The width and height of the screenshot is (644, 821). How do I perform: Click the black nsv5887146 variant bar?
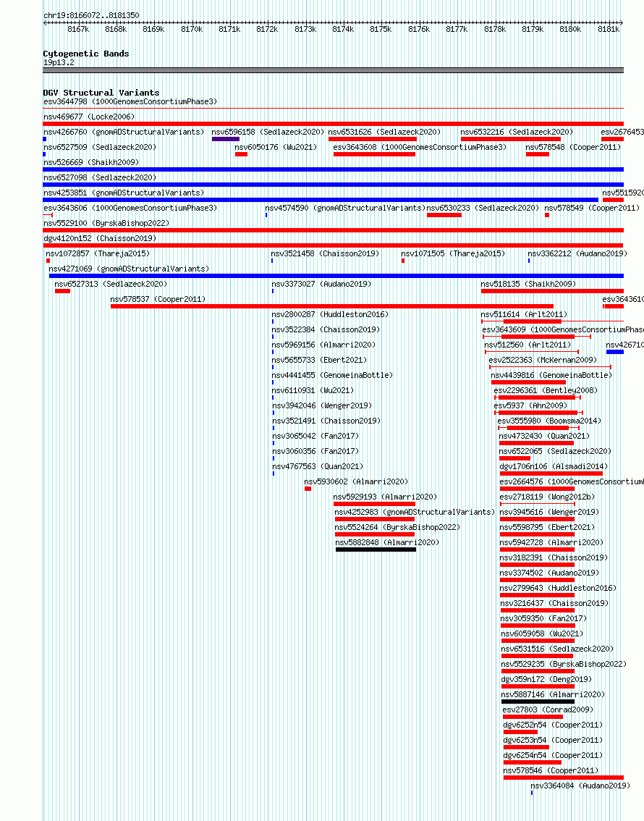click(538, 702)
